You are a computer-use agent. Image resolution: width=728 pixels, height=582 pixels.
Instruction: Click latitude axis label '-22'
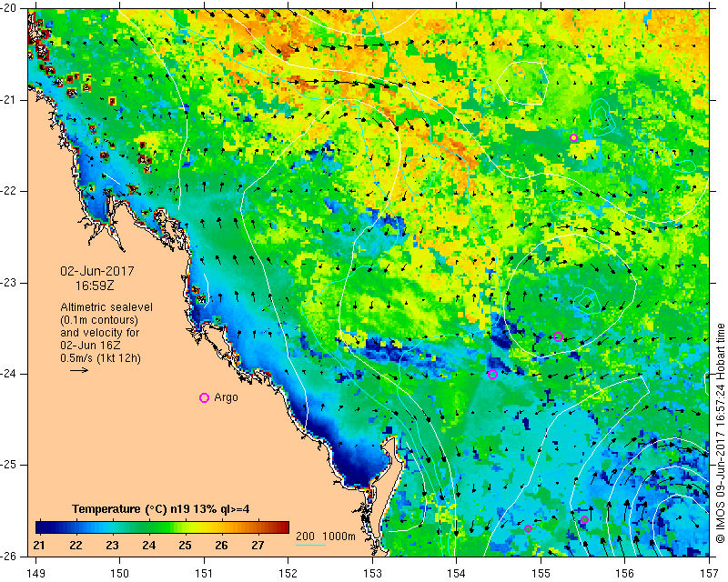coord(9,191)
